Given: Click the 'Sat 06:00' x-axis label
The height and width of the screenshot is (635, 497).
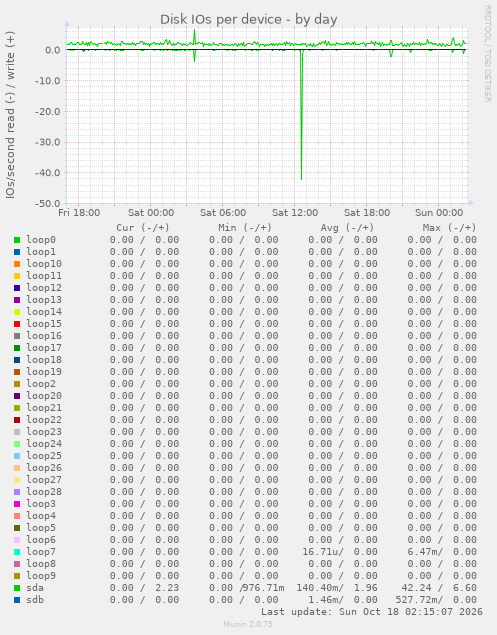Looking at the screenshot, I should click(223, 213).
